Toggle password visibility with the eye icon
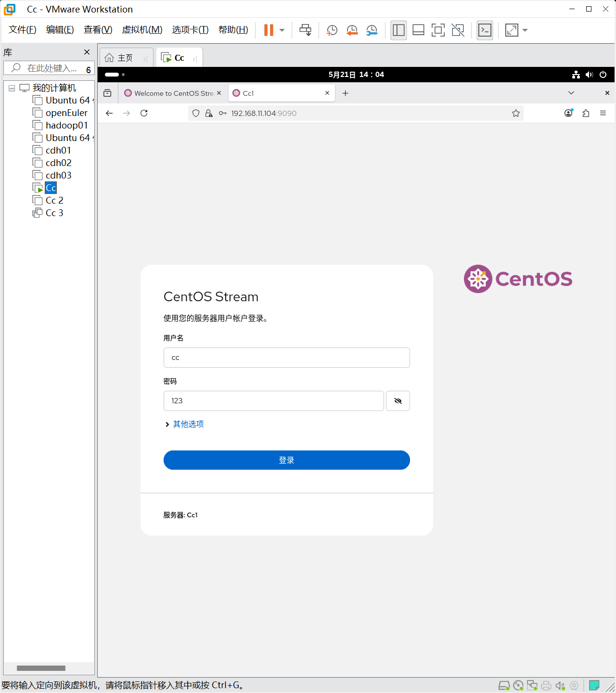616x693 pixels. 398,401
